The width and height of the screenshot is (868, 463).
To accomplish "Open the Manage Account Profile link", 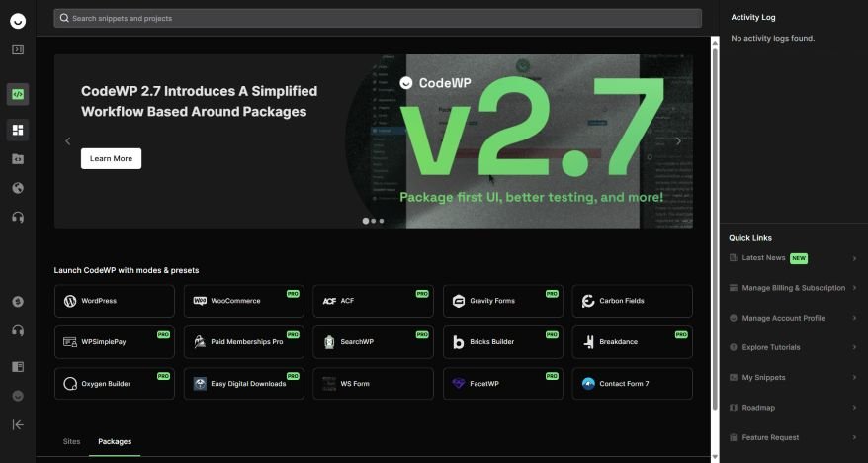I will click(x=793, y=318).
